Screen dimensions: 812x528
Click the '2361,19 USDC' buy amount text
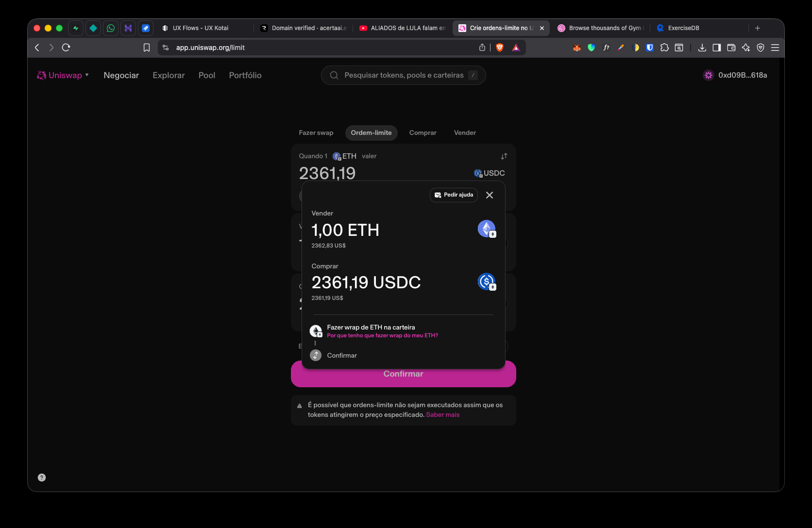pos(366,282)
